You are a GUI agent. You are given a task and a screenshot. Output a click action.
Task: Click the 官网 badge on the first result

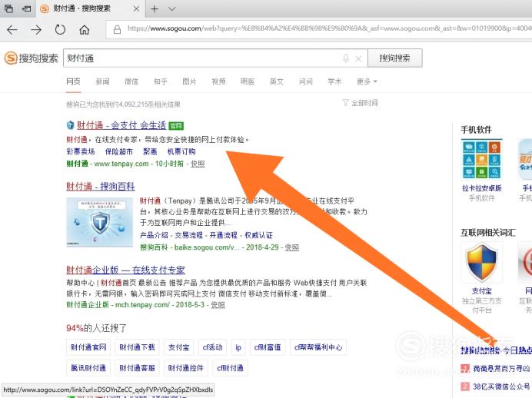click(x=176, y=126)
